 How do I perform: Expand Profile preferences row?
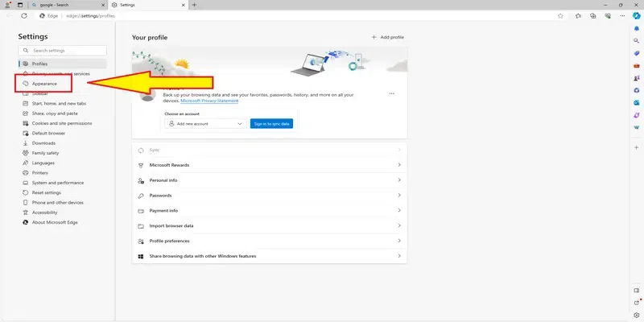click(x=270, y=241)
